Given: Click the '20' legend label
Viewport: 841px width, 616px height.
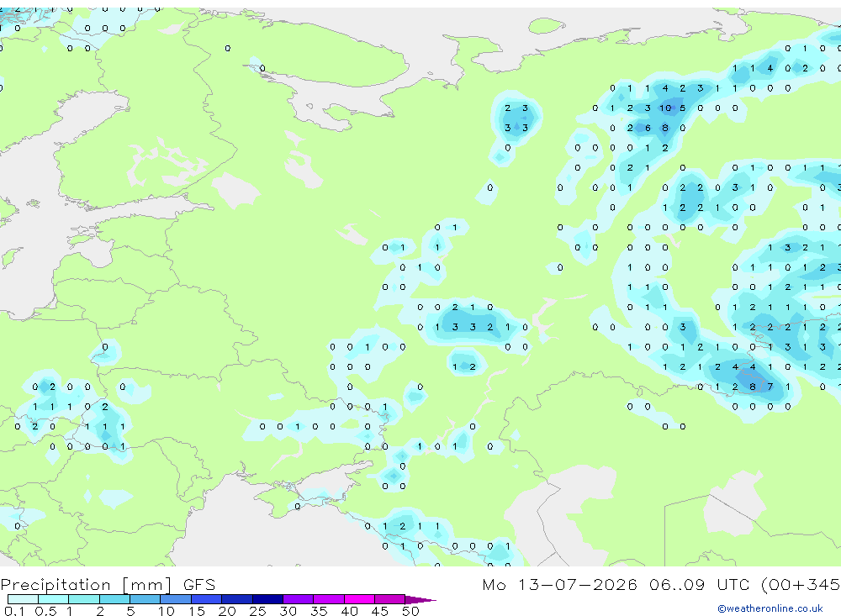Looking at the screenshot, I should click(x=227, y=611).
